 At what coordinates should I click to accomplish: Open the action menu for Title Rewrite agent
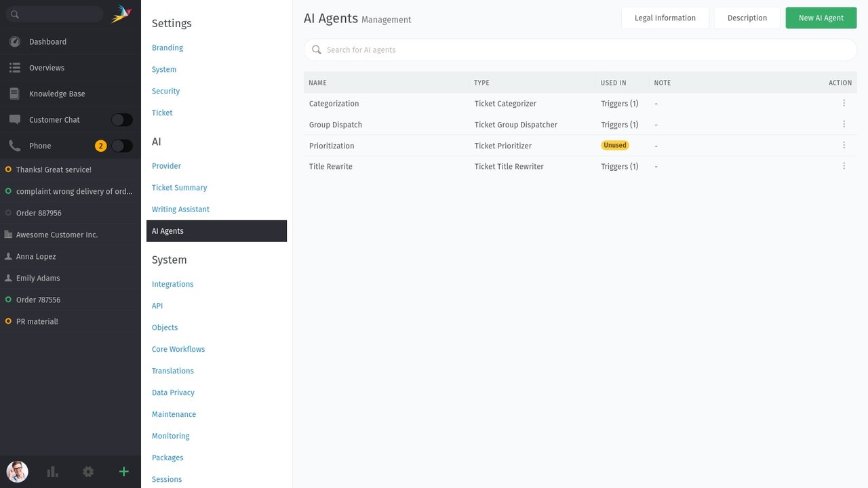[x=844, y=166]
